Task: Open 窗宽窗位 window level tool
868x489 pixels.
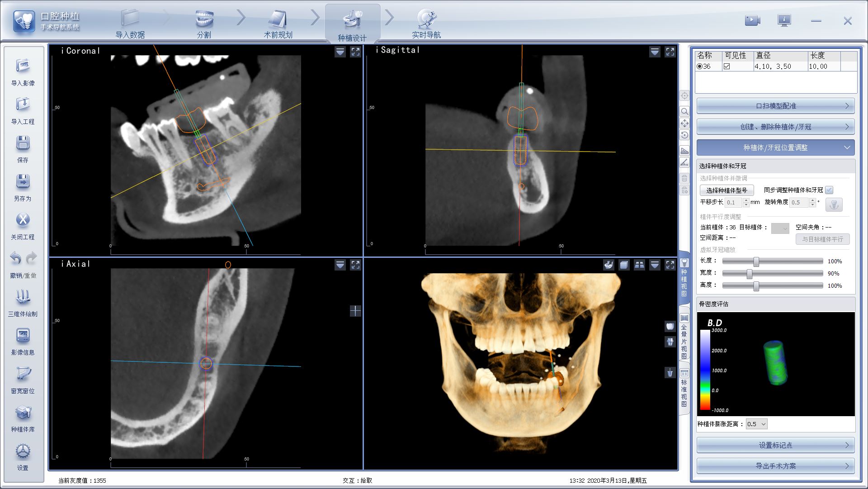Action: 23,375
